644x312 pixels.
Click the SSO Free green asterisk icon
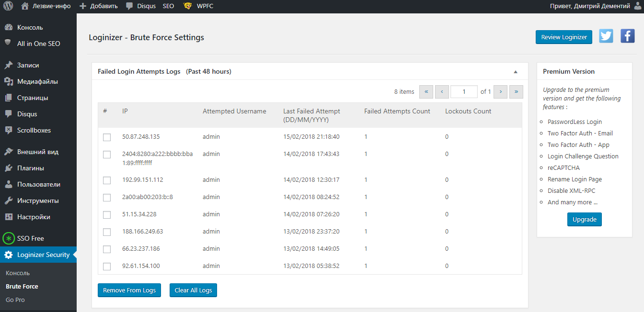(x=9, y=238)
